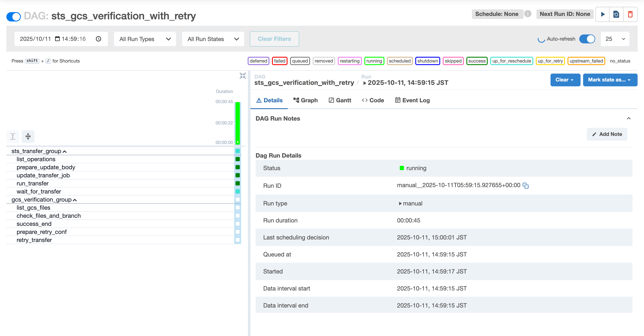Open the Event Log tab
Viewport: 644px width, 336px height.
tap(412, 100)
